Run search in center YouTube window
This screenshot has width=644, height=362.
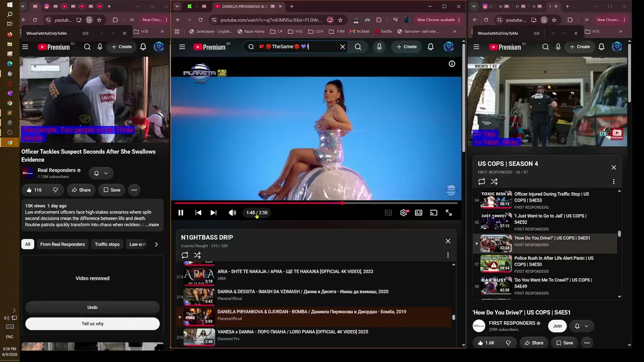click(358, 47)
